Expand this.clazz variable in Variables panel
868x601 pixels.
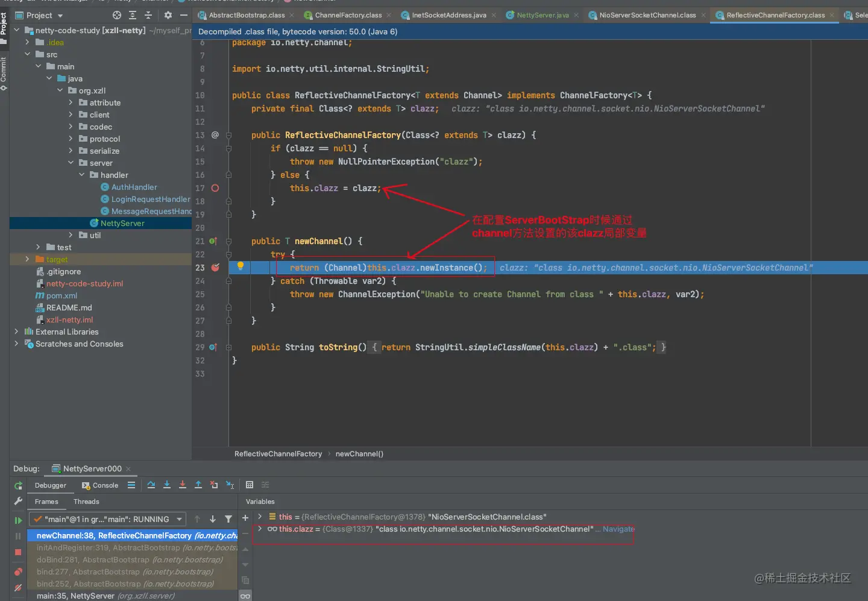pyautogui.click(x=260, y=529)
